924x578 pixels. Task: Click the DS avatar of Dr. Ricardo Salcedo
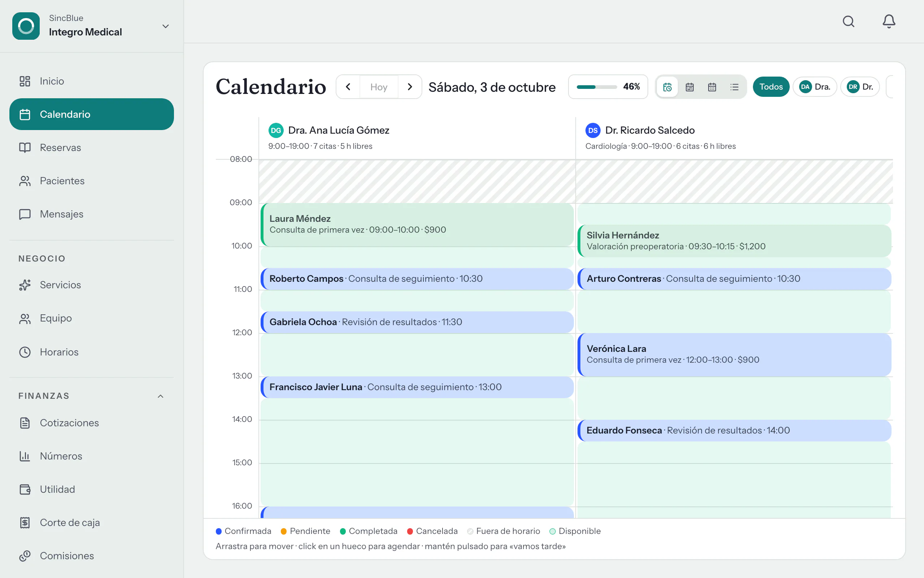pos(593,130)
